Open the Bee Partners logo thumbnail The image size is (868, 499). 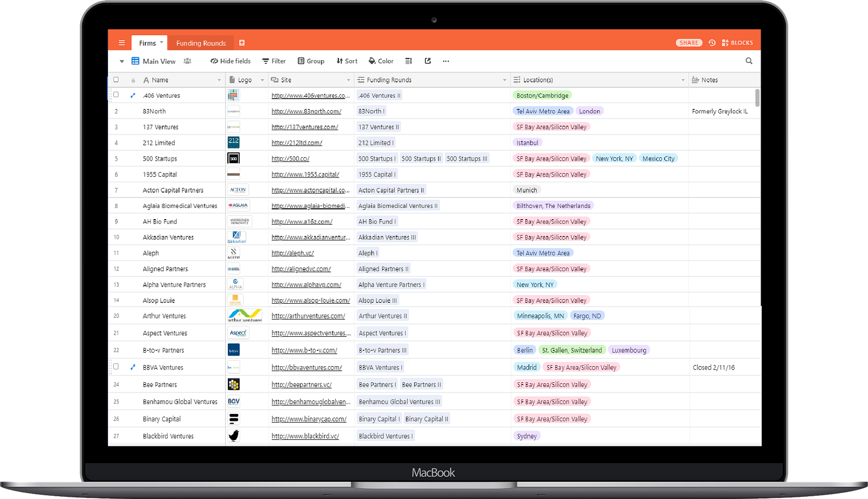pyautogui.click(x=234, y=385)
